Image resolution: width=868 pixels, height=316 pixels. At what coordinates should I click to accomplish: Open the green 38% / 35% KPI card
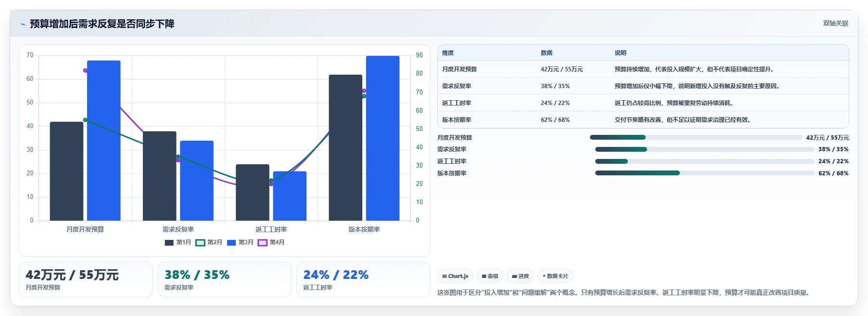click(x=225, y=279)
